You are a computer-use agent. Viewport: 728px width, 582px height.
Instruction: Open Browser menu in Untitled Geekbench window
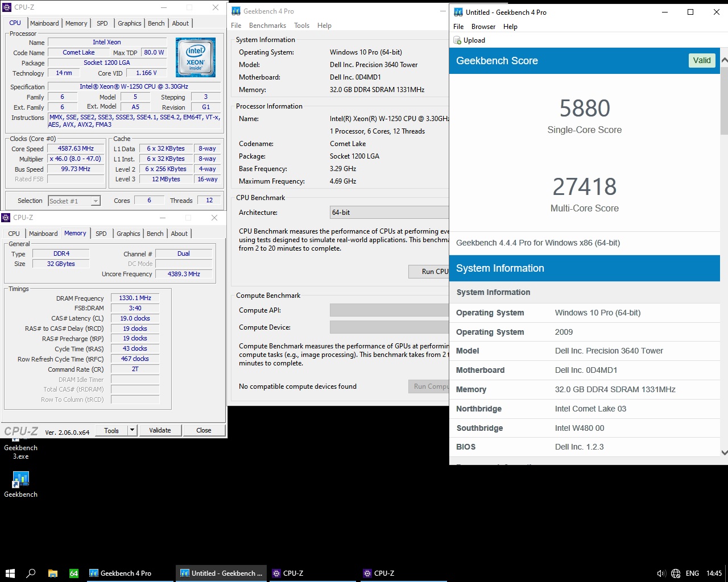(483, 27)
